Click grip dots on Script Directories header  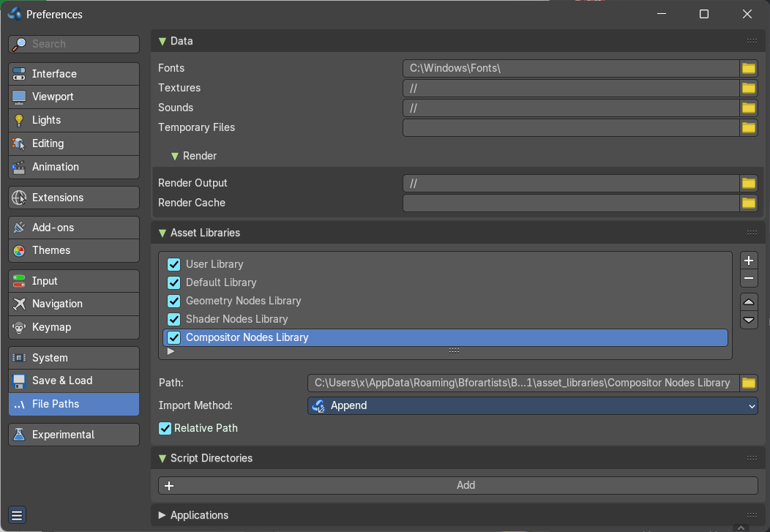[752, 458]
